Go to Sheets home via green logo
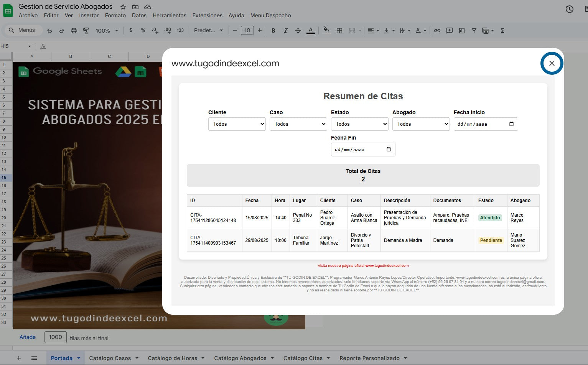The height and width of the screenshot is (365, 588). pyautogui.click(x=8, y=10)
